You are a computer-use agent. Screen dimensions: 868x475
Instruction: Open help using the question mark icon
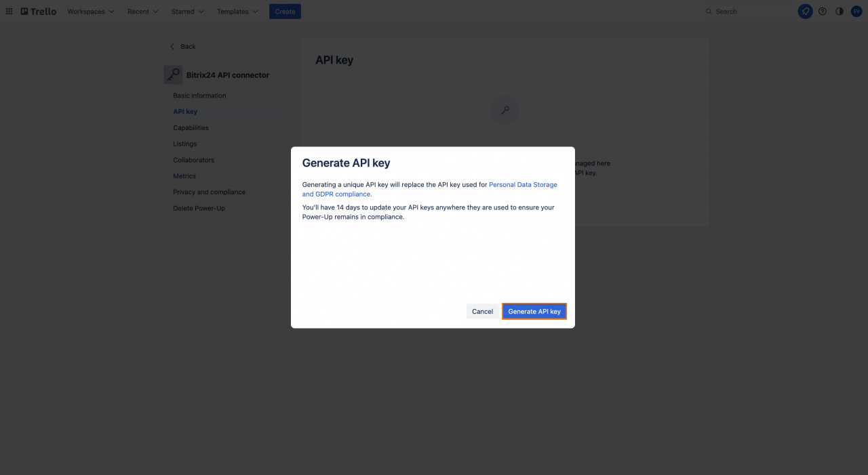point(822,11)
